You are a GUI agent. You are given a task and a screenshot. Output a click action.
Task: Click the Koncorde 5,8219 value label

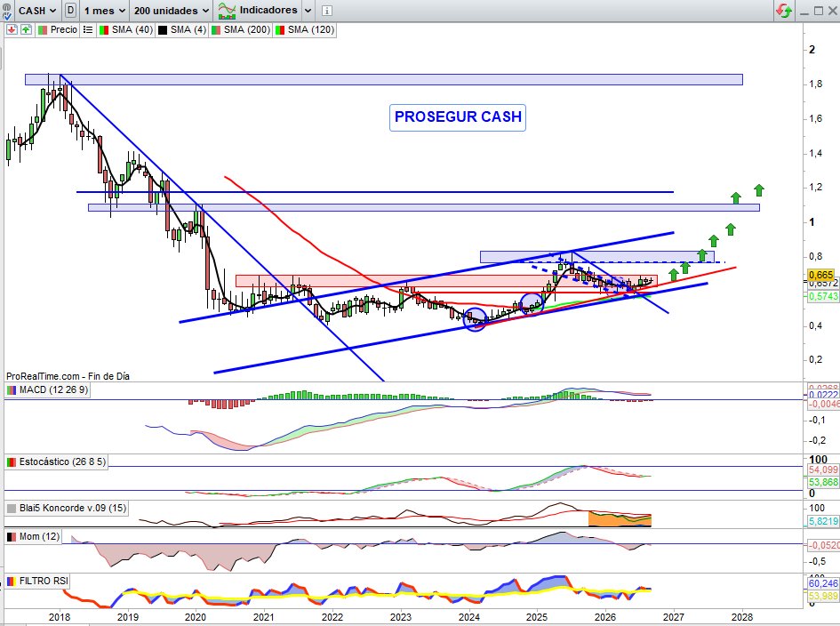823,521
